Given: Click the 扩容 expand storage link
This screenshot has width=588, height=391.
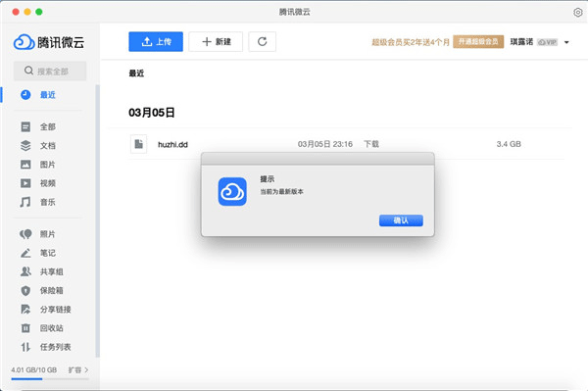Looking at the screenshot, I should tap(78, 370).
